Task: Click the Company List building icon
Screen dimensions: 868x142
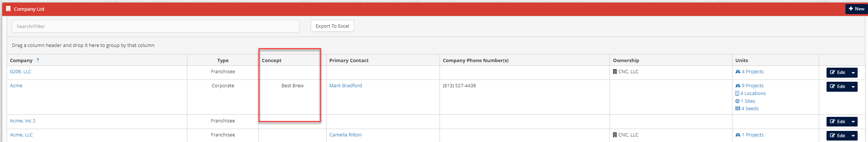Action: 8,9
